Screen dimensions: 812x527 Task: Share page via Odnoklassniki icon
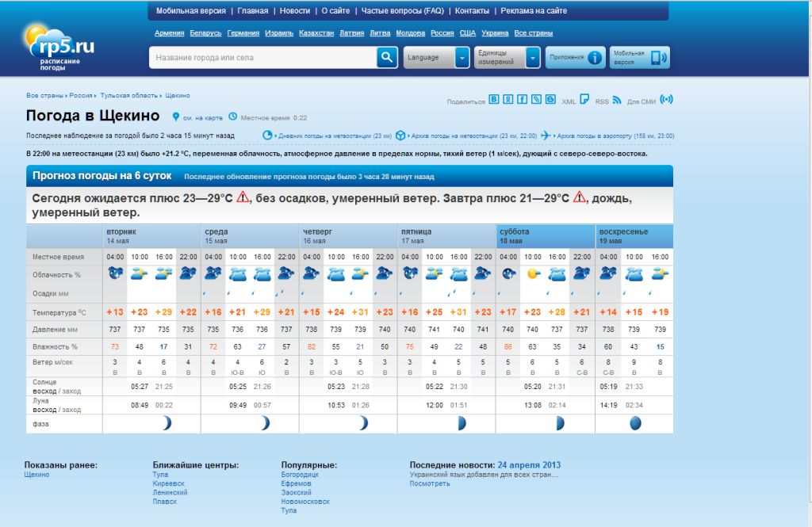508,99
